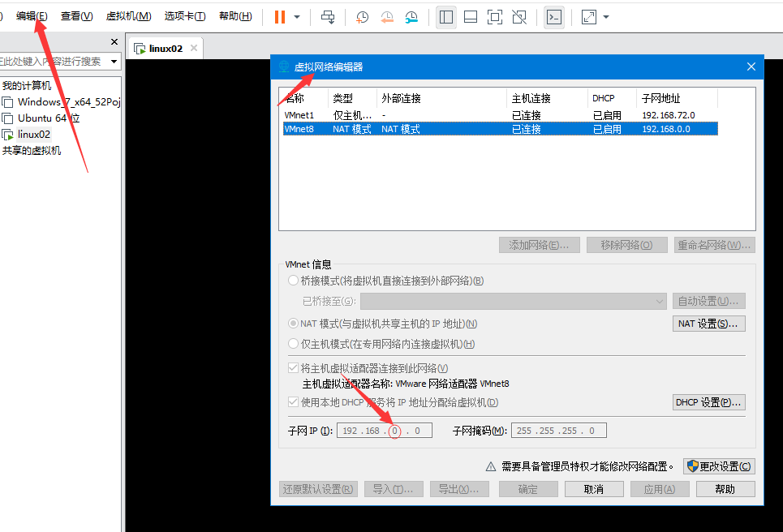Open DHCP 设置(P)... button
783x532 pixels.
pyautogui.click(x=708, y=402)
